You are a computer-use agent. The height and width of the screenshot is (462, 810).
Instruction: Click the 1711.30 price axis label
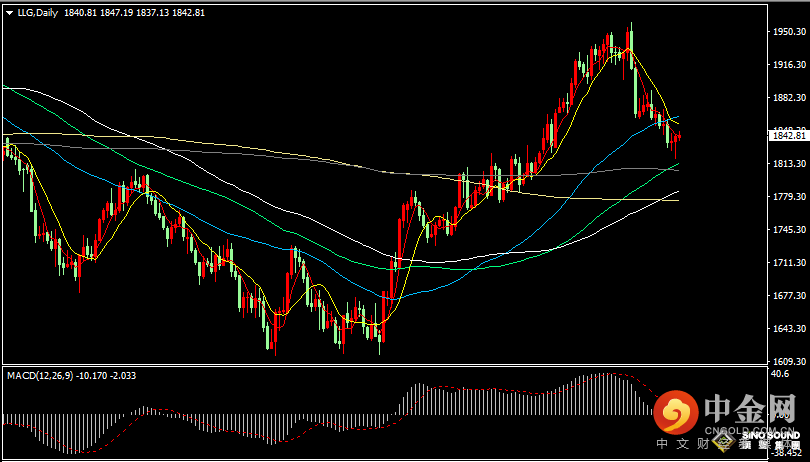pos(789,263)
